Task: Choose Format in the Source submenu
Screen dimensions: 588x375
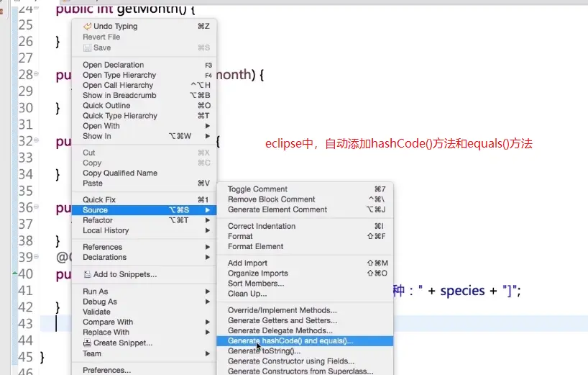Action: (x=305, y=236)
